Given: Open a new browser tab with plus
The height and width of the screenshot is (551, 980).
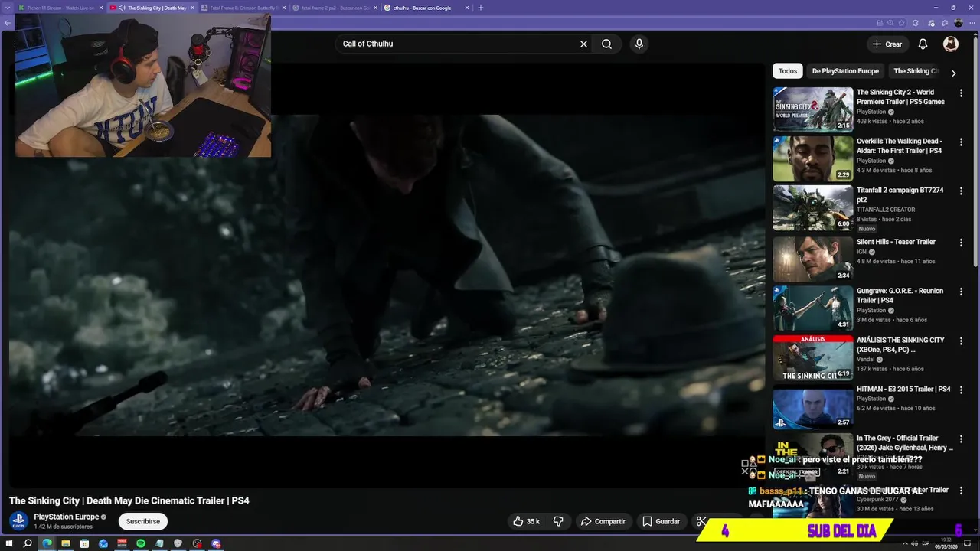Looking at the screenshot, I should 481,8.
